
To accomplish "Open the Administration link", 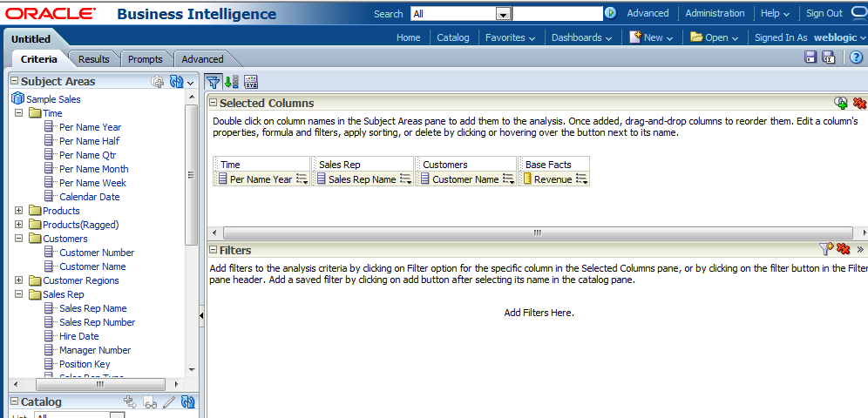I will [x=715, y=13].
